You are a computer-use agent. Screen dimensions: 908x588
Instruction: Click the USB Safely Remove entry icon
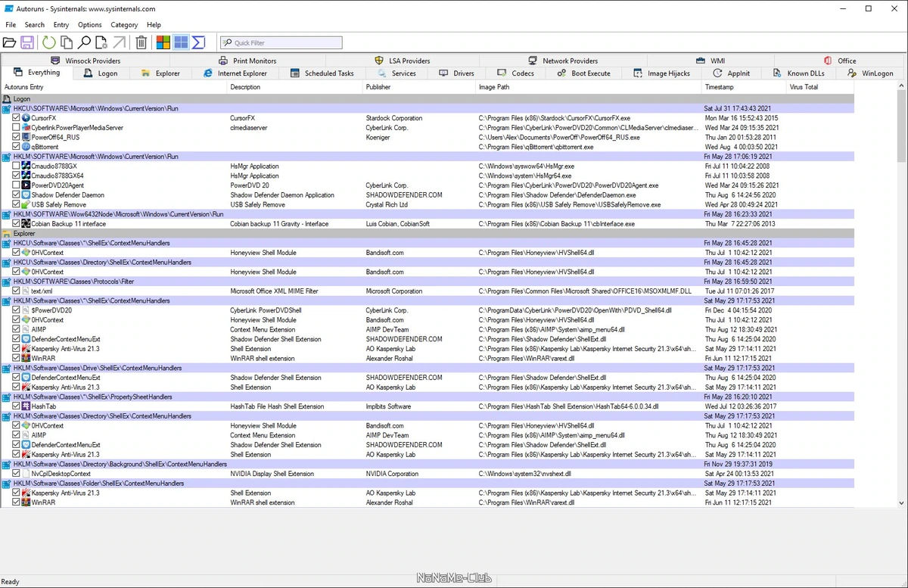(x=26, y=204)
